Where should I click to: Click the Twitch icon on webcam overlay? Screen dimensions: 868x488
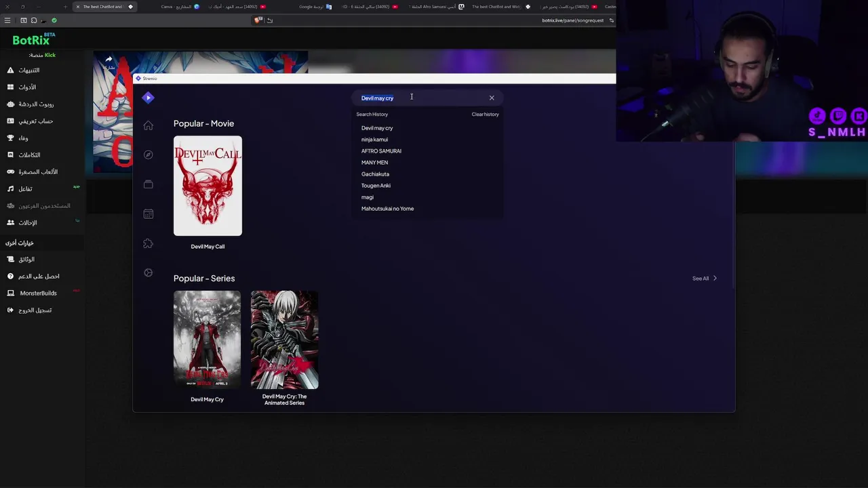tap(838, 116)
